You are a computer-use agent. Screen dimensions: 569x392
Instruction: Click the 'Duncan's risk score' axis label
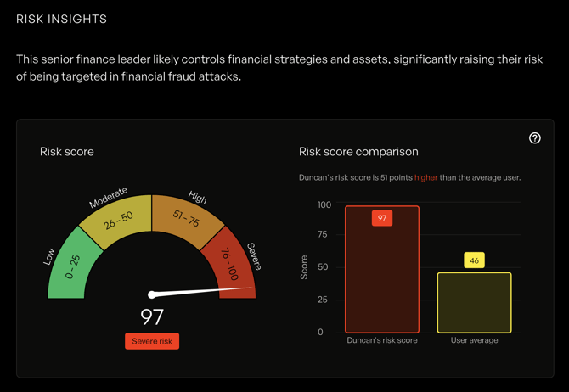382,340
